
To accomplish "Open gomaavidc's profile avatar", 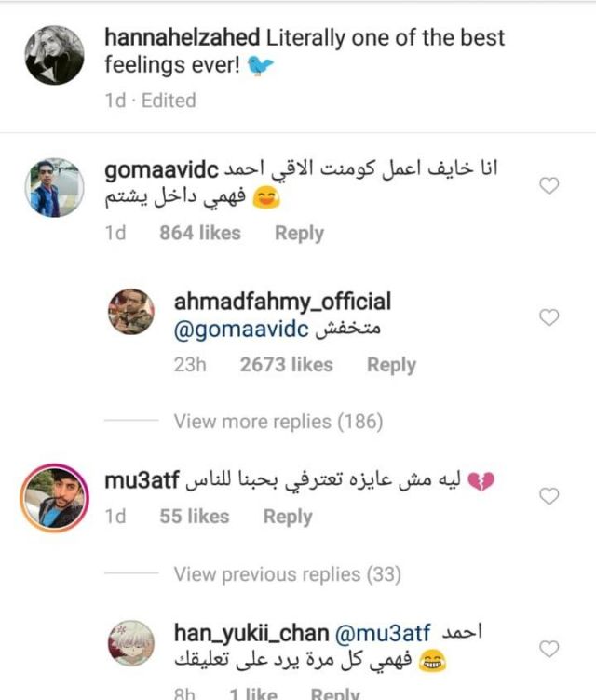I will [x=52, y=187].
